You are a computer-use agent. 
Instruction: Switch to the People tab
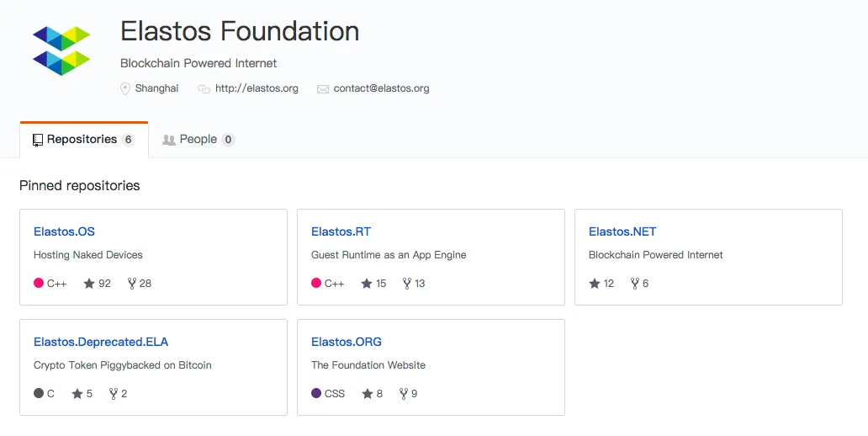pyautogui.click(x=198, y=140)
